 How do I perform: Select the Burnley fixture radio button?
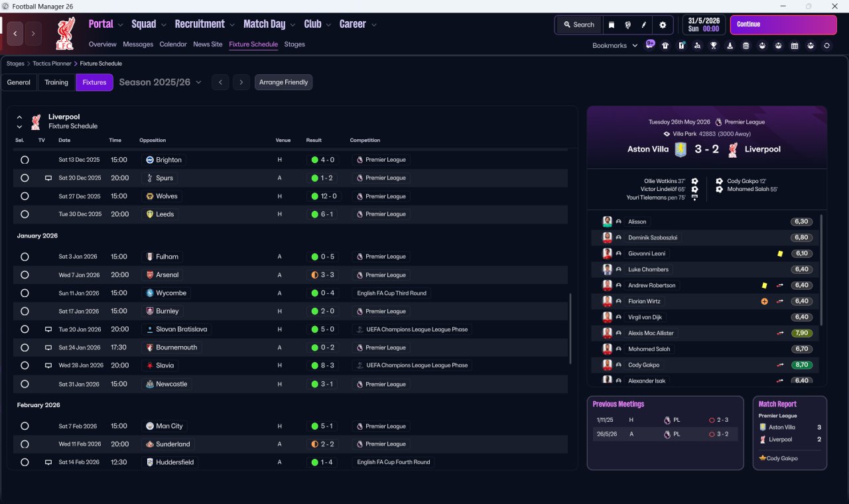pos(25,311)
